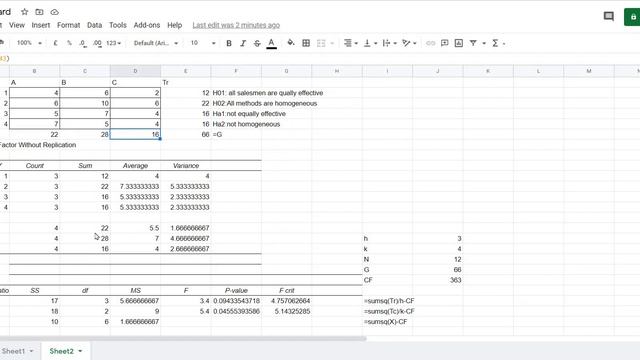Apply bold formatting

[x=229, y=43]
